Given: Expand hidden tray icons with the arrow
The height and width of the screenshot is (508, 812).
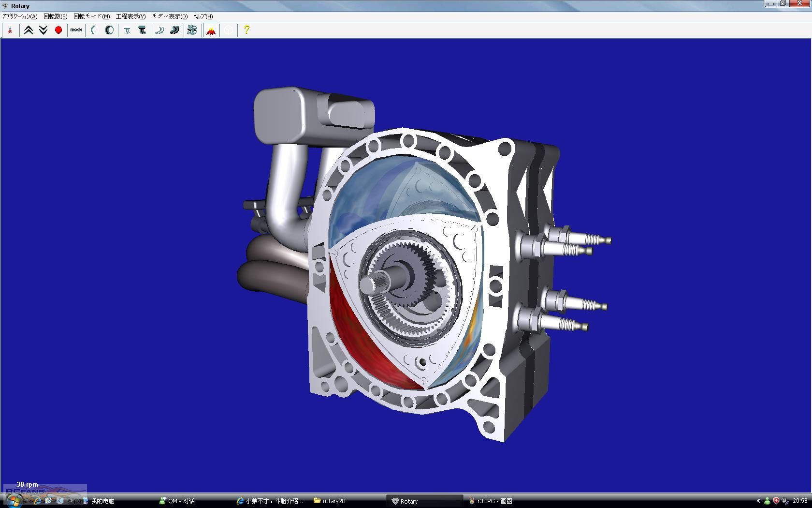Looking at the screenshot, I should [759, 501].
